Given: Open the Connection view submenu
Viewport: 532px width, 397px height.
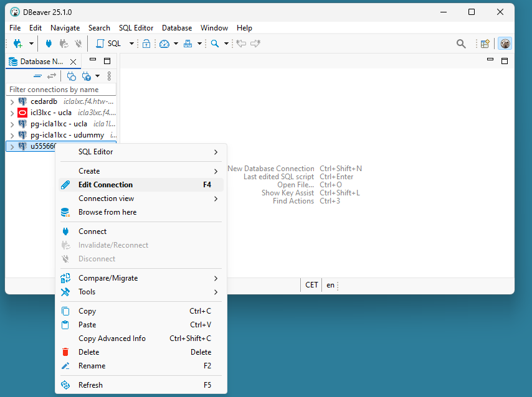Looking at the screenshot, I should [141, 198].
